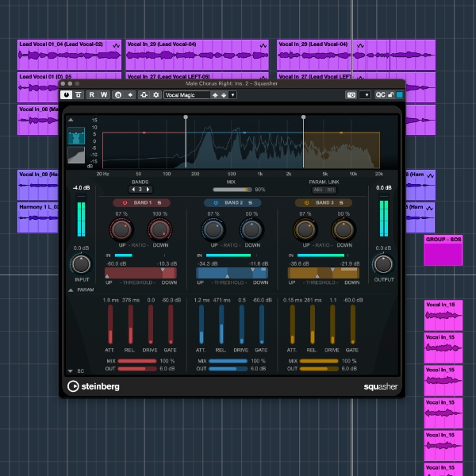Click Band 1 UP ratio knob
The height and width of the screenshot is (476, 476).
[121, 230]
